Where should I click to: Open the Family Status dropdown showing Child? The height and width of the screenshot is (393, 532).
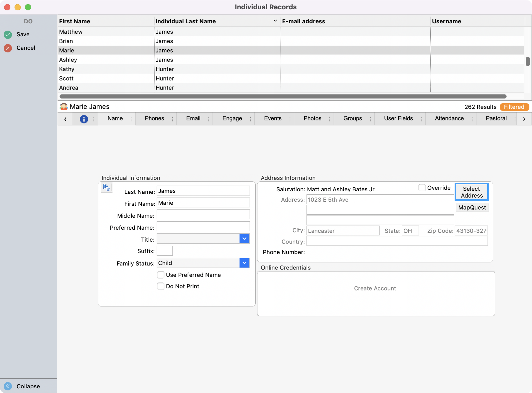pyautogui.click(x=244, y=263)
